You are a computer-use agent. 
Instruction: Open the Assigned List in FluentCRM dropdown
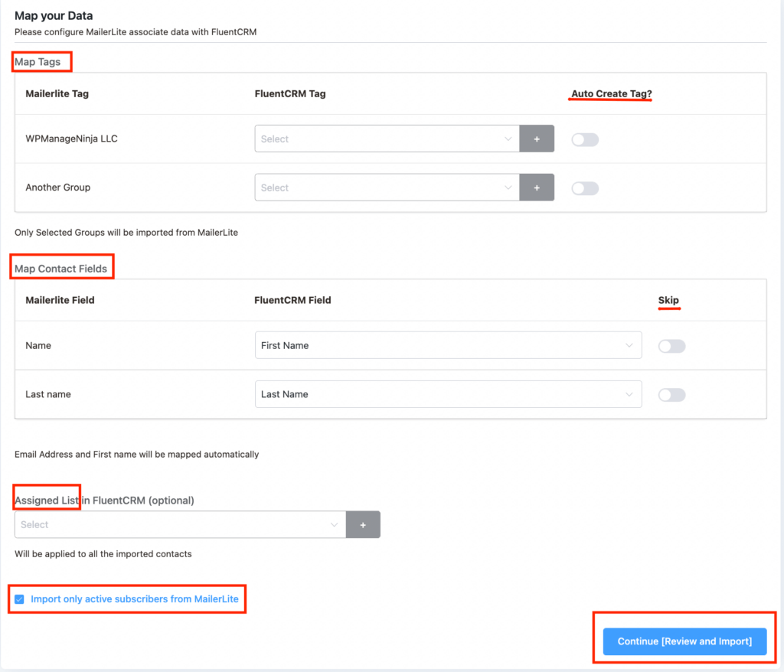pyautogui.click(x=176, y=524)
